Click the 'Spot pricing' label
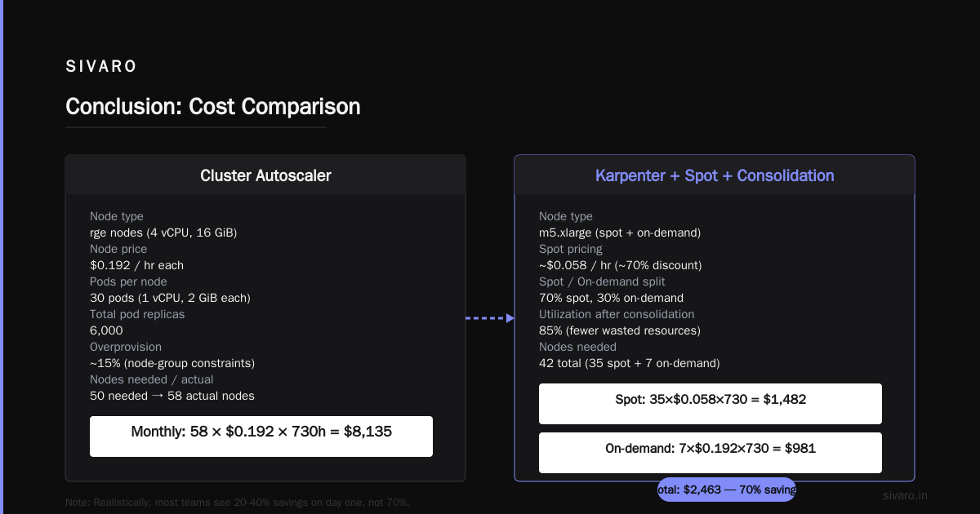The image size is (980, 514). click(x=571, y=249)
